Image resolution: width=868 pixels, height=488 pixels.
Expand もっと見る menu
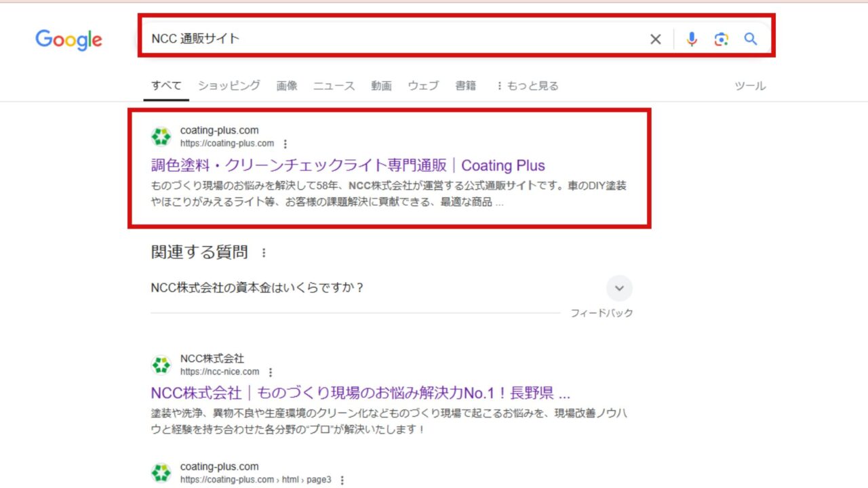(x=527, y=85)
